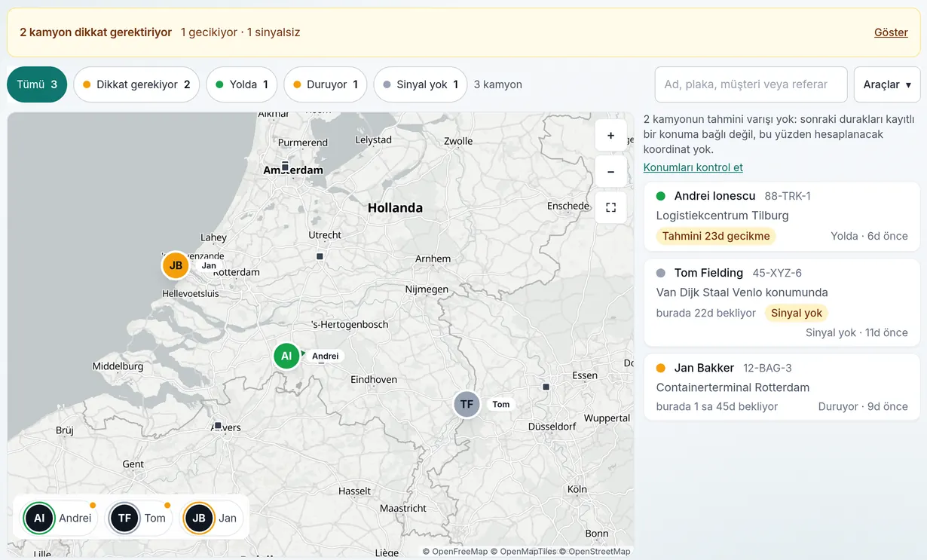The height and width of the screenshot is (560, 927).
Task: Click plate number 45-XYZ-6
Action: [x=777, y=273]
